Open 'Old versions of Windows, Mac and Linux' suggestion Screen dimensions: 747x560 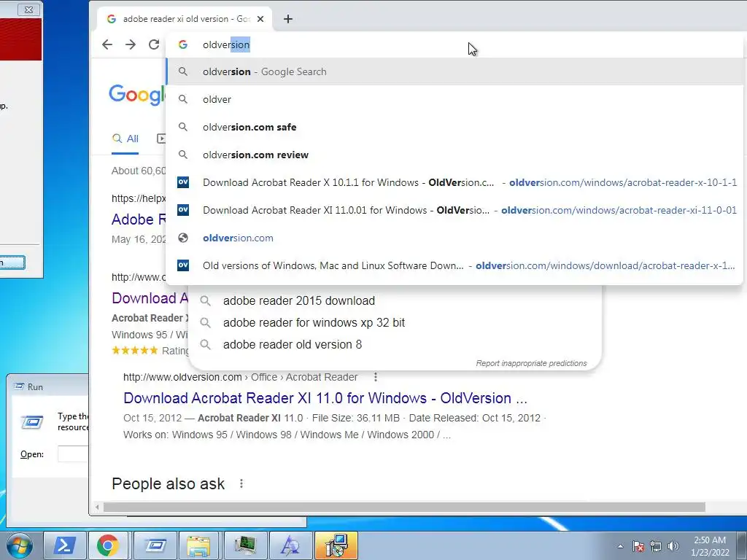455,265
